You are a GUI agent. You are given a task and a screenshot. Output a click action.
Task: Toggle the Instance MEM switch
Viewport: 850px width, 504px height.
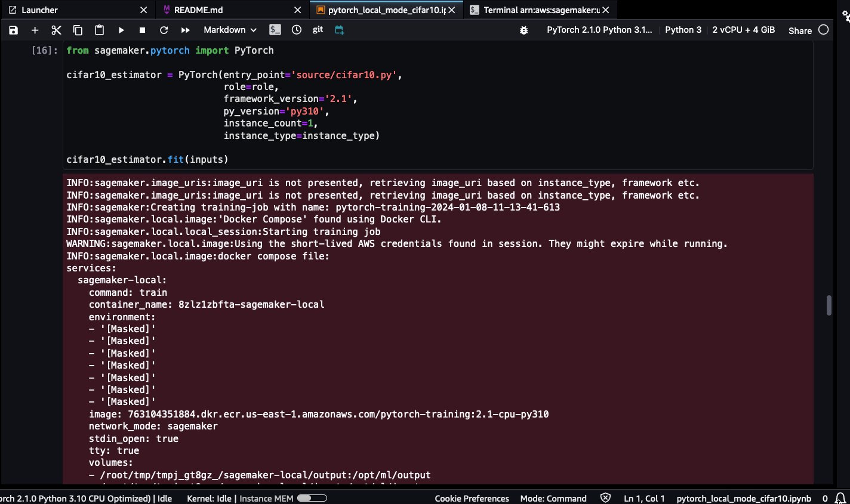312,498
